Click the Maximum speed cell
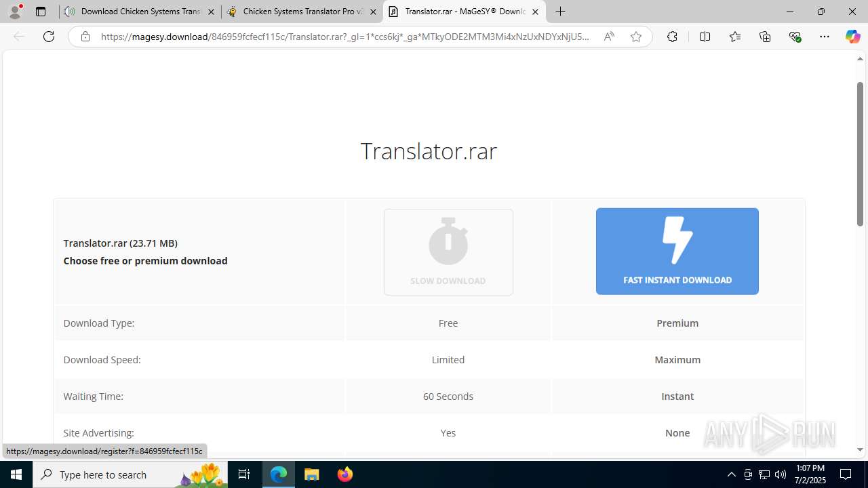 click(677, 359)
